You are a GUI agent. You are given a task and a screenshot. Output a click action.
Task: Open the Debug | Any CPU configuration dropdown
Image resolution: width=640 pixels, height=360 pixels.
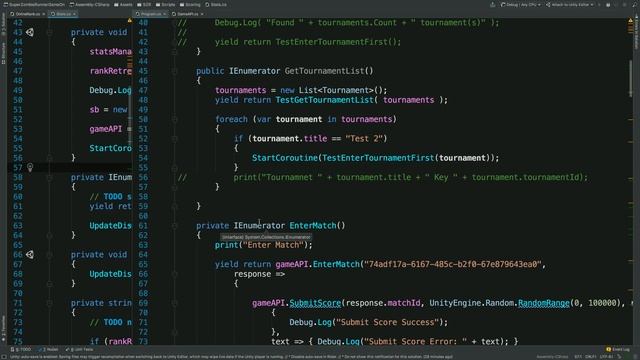pos(520,4)
